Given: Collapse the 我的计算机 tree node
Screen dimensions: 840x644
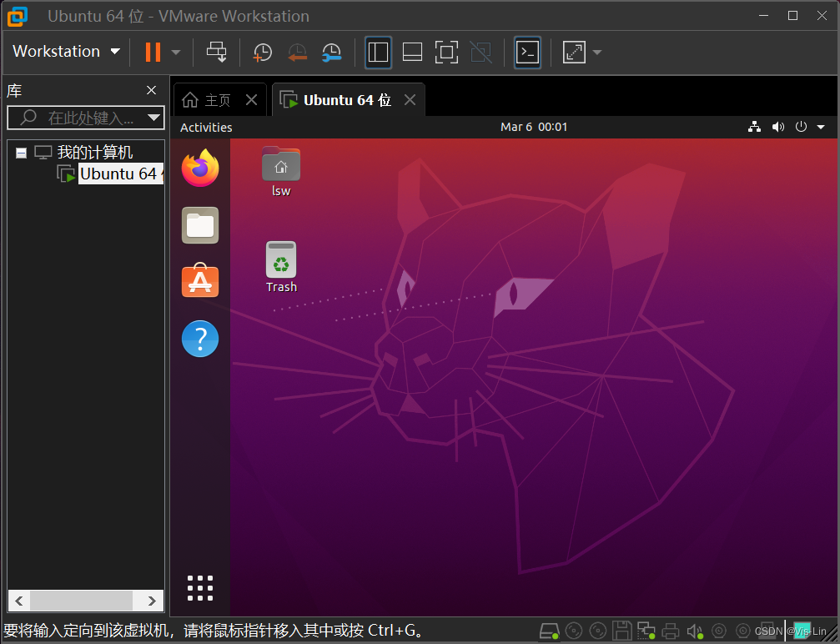Looking at the screenshot, I should point(22,153).
